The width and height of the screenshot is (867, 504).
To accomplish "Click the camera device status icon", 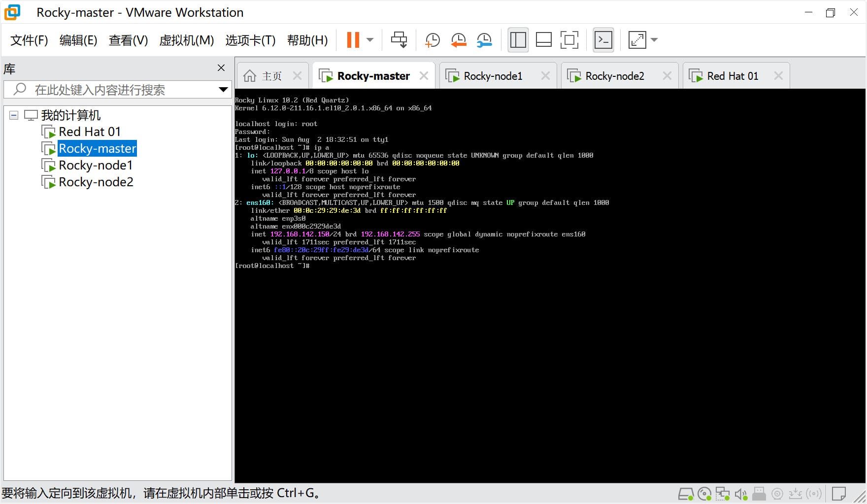I will (777, 494).
